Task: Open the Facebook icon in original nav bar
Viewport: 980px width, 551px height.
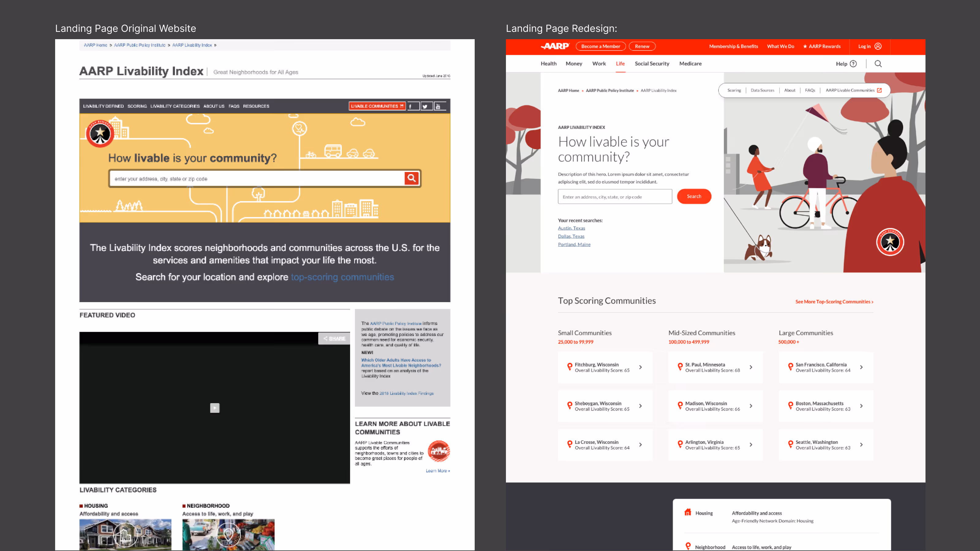Action: pyautogui.click(x=413, y=106)
